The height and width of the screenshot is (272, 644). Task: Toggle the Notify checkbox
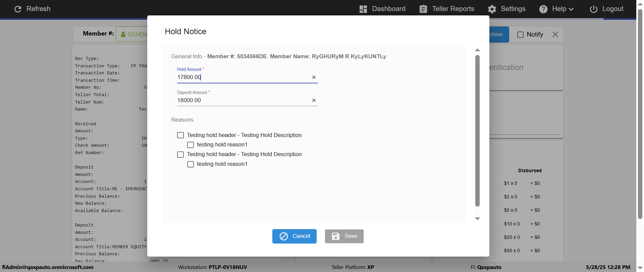520,35
